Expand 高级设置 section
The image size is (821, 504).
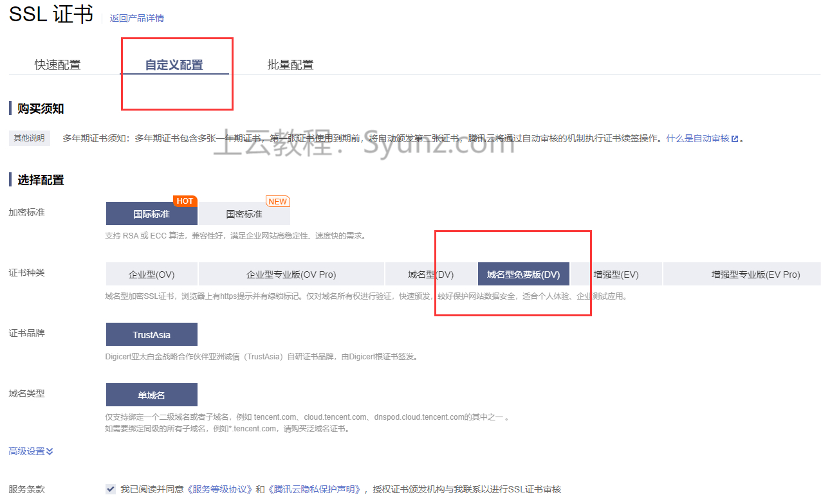click(x=31, y=451)
